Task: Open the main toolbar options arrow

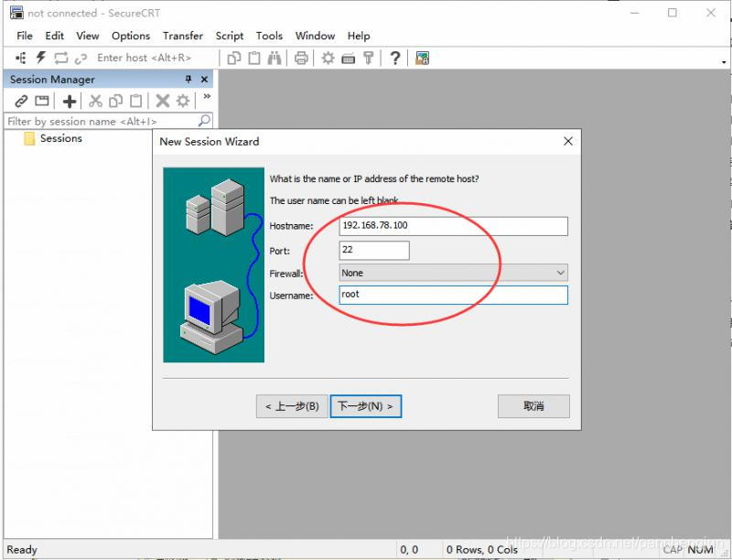Action: tap(724, 61)
